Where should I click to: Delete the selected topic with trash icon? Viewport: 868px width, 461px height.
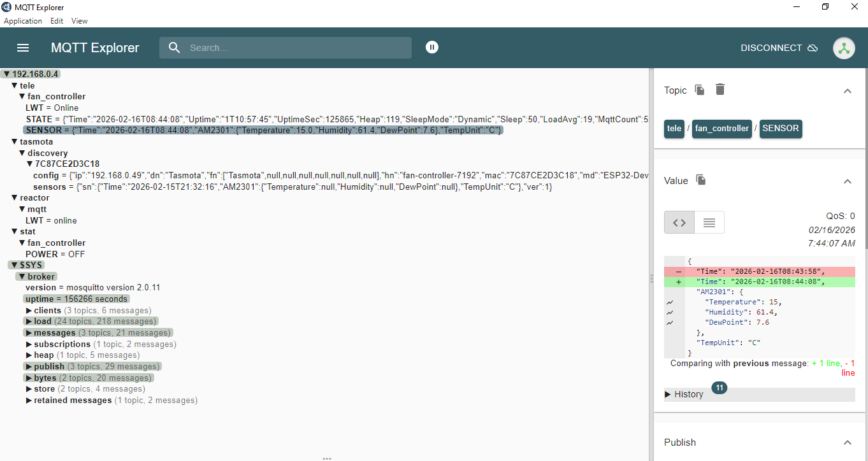pos(720,90)
